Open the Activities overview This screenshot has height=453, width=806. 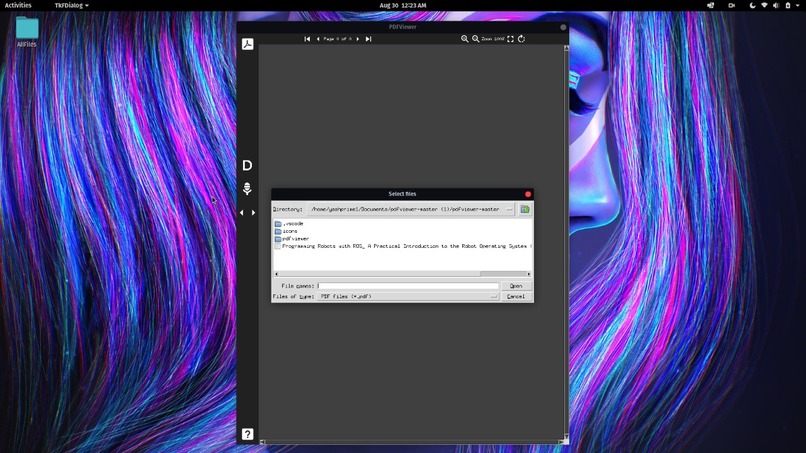[x=18, y=5]
